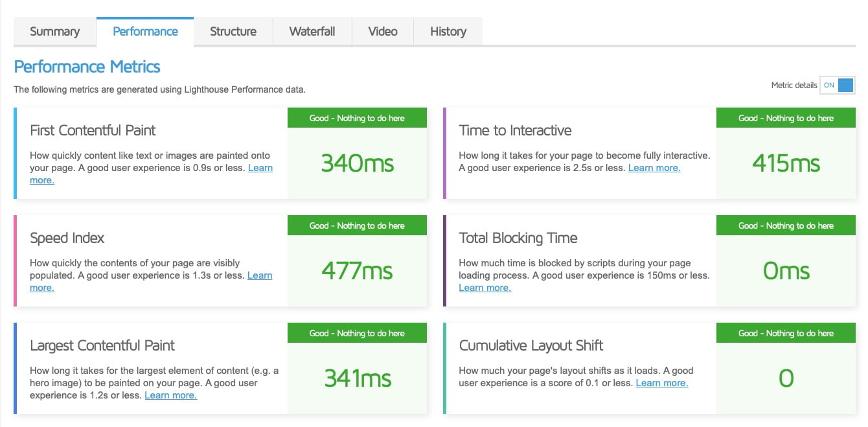The image size is (868, 427).
Task: Select the Good banner above Speed Index
Action: click(357, 225)
